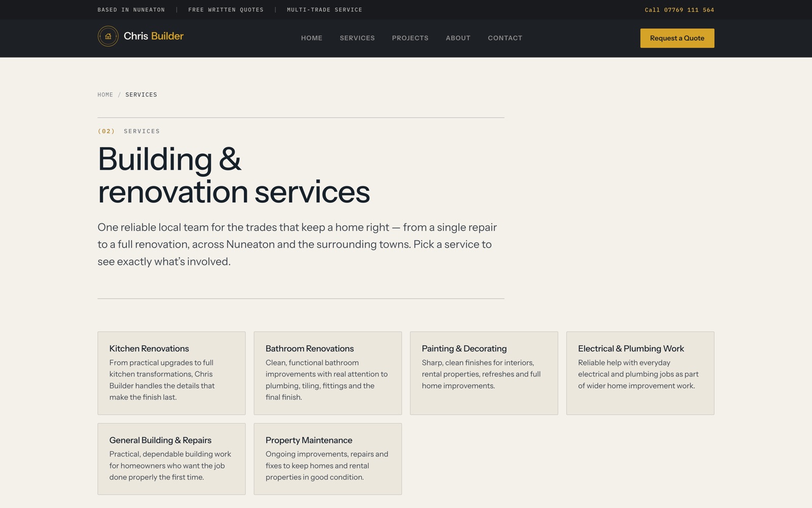812x508 pixels.
Task: Click the HOME breadcrumb link
Action: pos(106,94)
